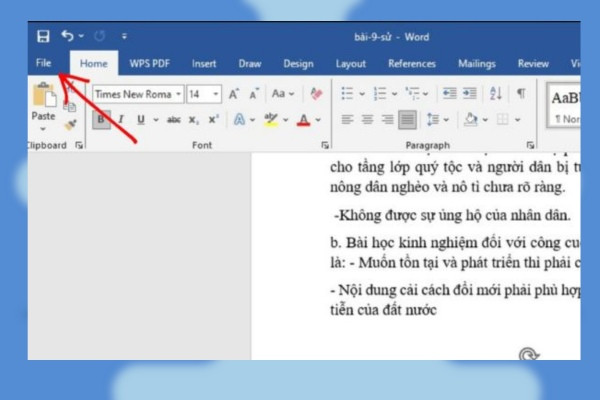This screenshot has width=600, height=400.
Task: Apply yellow text highlight color
Action: pyautogui.click(x=271, y=120)
